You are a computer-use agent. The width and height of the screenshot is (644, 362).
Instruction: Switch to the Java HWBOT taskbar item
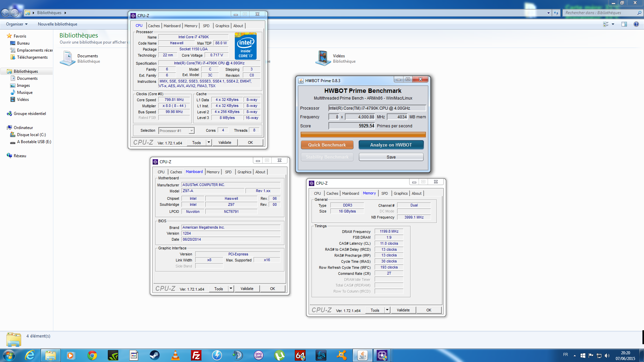(362, 355)
